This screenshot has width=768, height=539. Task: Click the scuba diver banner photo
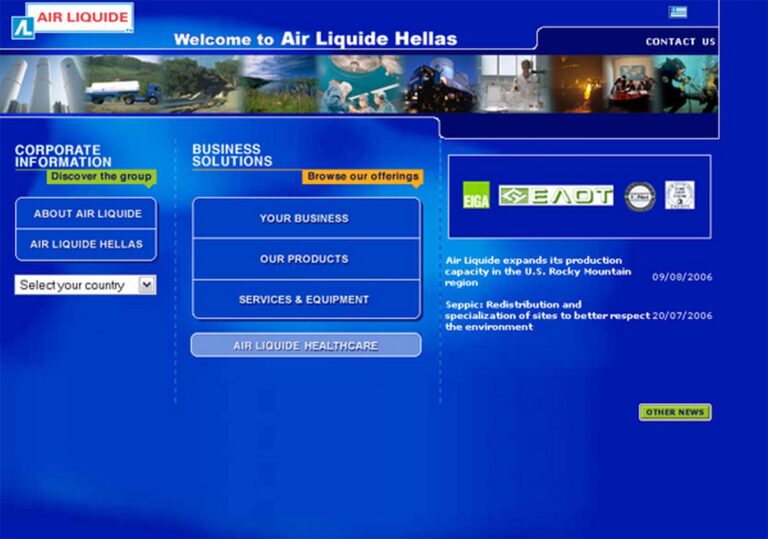pos(687,84)
